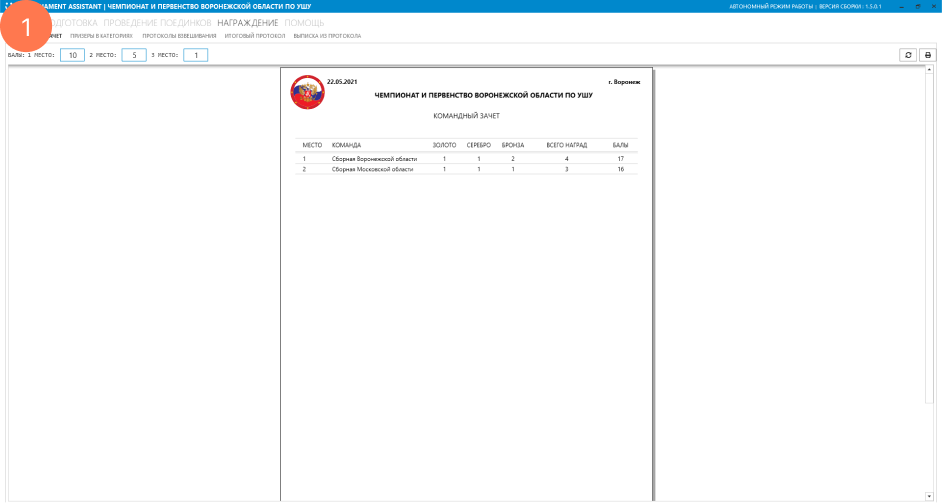Switch to Призеры в категориях tab
The width and height of the screenshot is (942, 503).
pos(101,36)
